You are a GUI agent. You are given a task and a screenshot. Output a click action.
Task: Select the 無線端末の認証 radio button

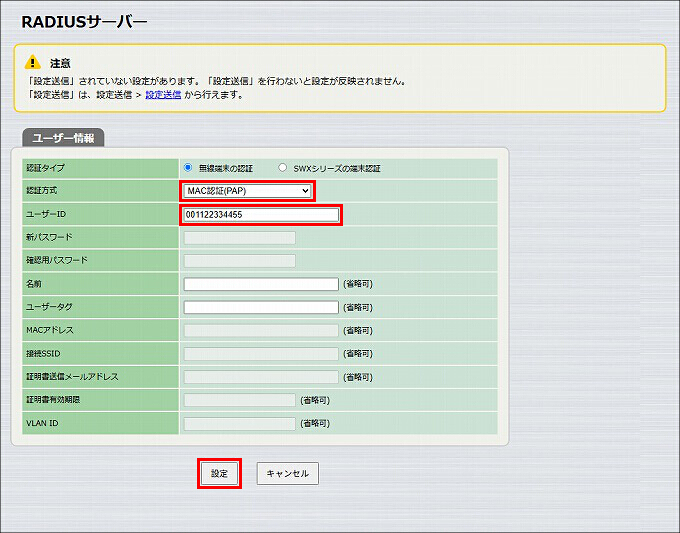pos(188,167)
